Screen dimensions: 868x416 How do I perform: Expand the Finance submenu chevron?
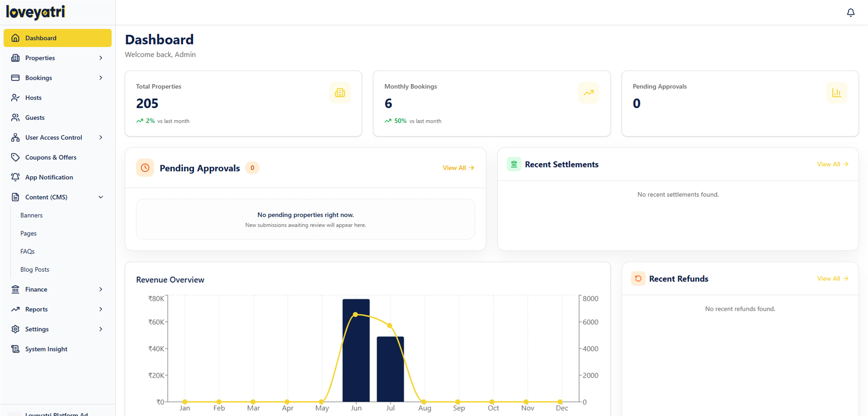coord(101,289)
